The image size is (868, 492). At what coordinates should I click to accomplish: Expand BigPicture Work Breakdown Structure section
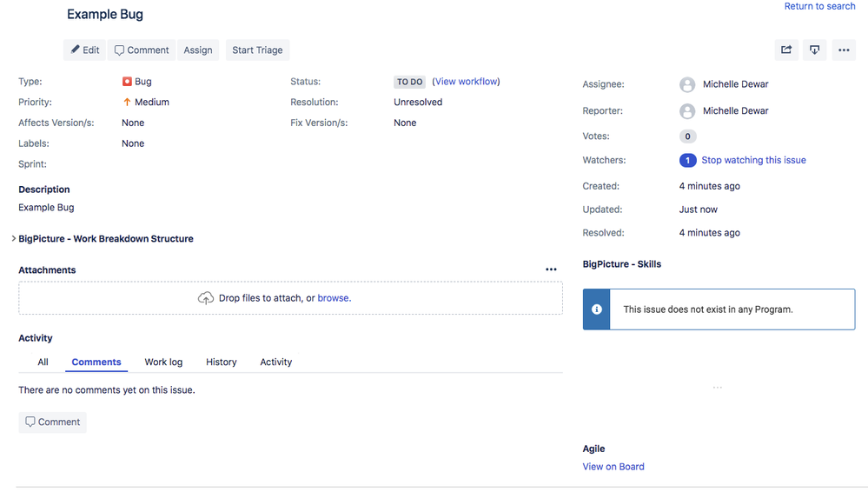pyautogui.click(x=13, y=238)
